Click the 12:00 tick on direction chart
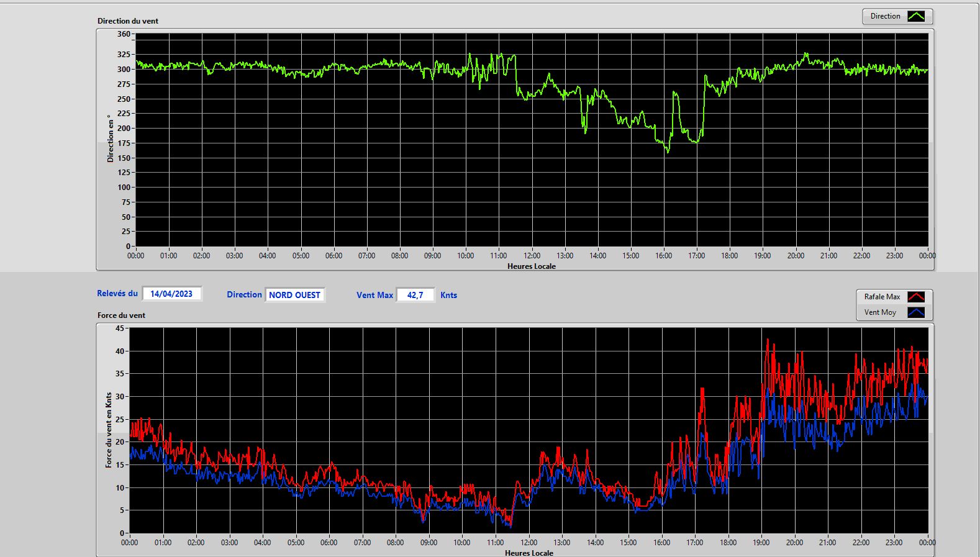This screenshot has height=557, width=980. [x=532, y=256]
